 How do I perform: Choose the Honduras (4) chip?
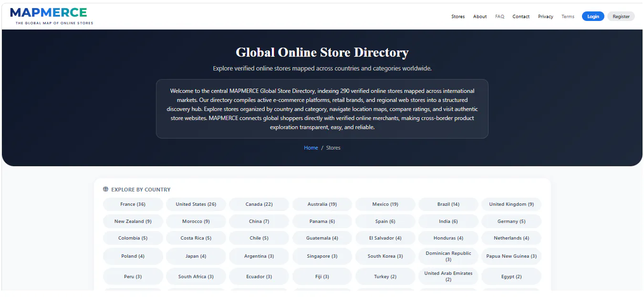click(448, 238)
